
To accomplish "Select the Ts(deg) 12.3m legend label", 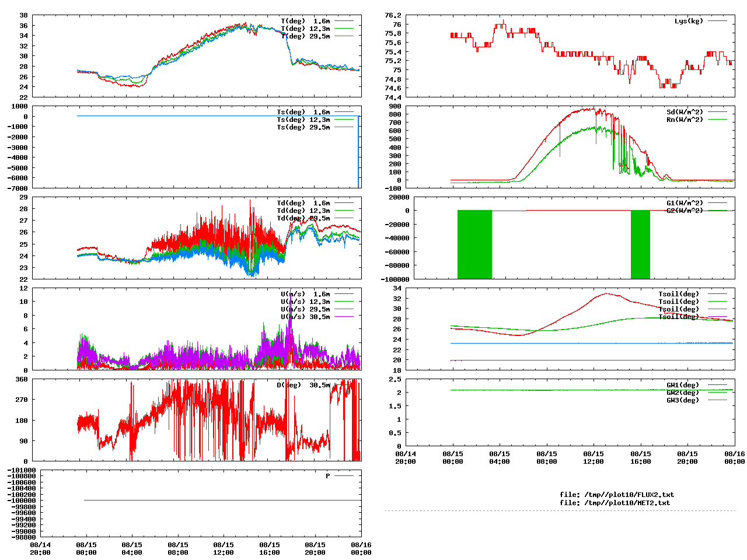I will (x=303, y=120).
